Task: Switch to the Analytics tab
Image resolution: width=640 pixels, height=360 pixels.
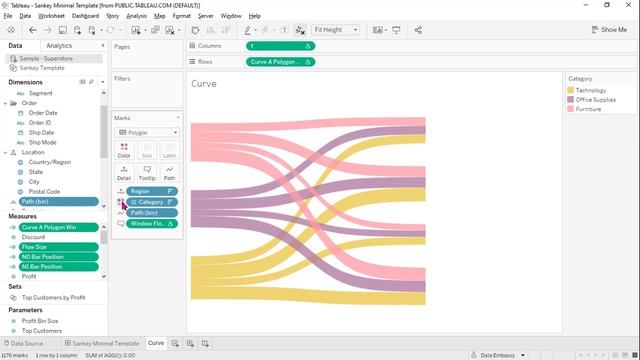Action: [59, 46]
